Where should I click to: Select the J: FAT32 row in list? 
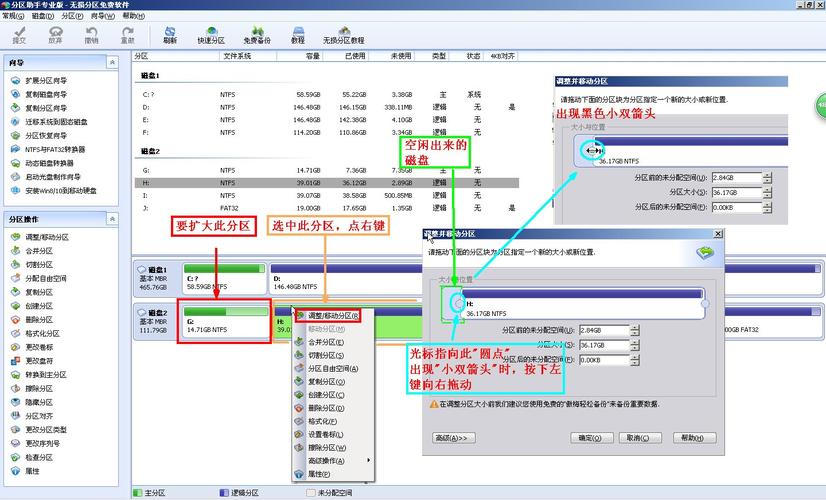click(327, 208)
